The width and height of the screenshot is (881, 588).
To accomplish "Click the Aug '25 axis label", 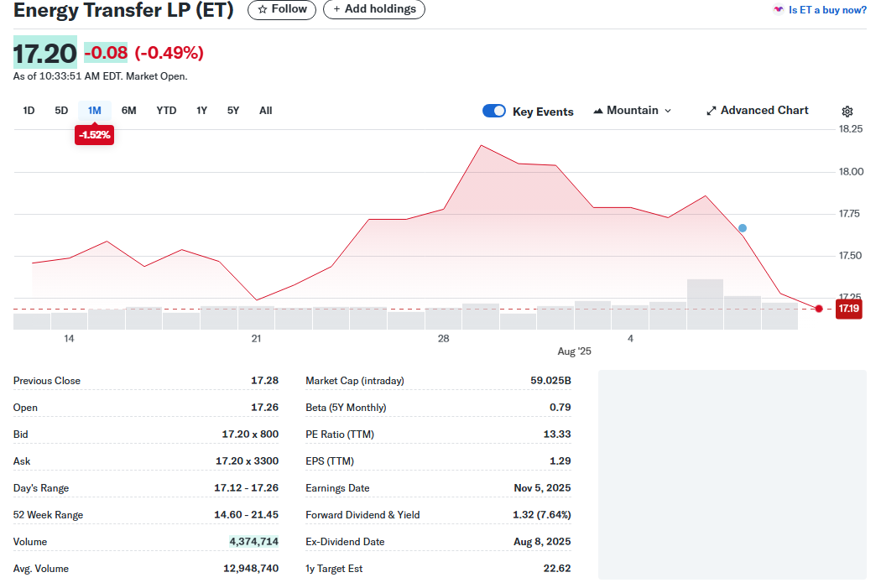I will pos(574,351).
